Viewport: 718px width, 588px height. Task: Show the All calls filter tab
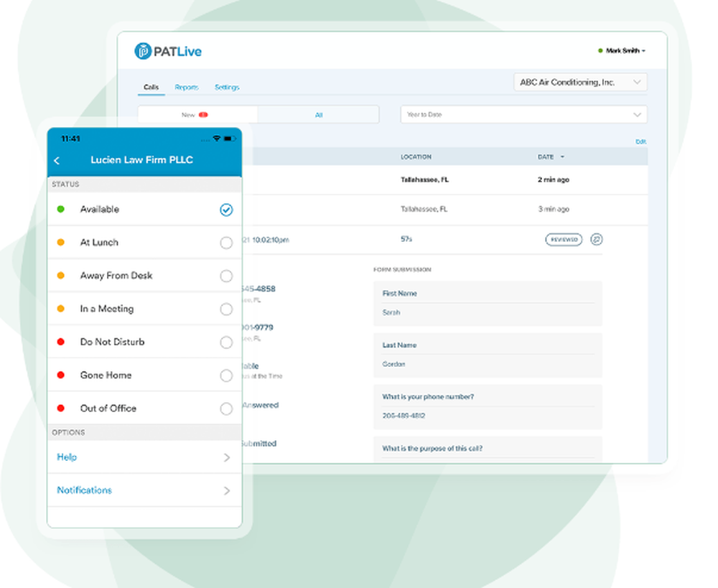point(319,115)
